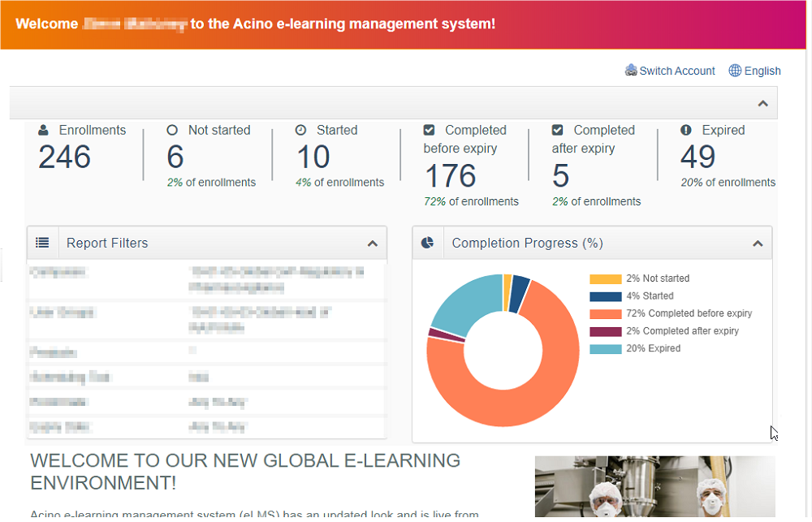Click the orange Completed before expiry swatch
Screen dimensions: 812x522
(606, 314)
